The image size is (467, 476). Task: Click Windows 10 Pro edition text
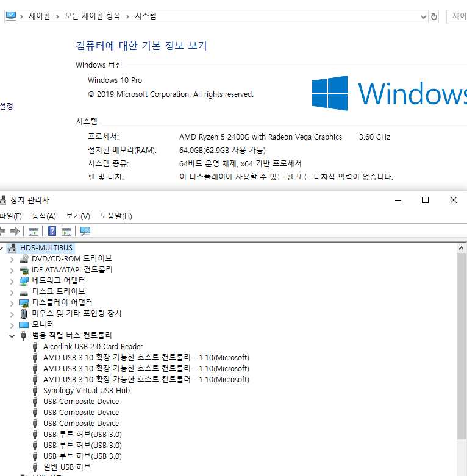[115, 80]
